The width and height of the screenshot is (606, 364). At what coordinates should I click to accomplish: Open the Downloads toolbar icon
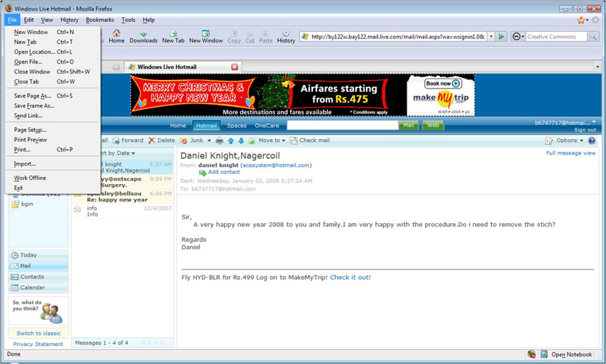pos(143,36)
